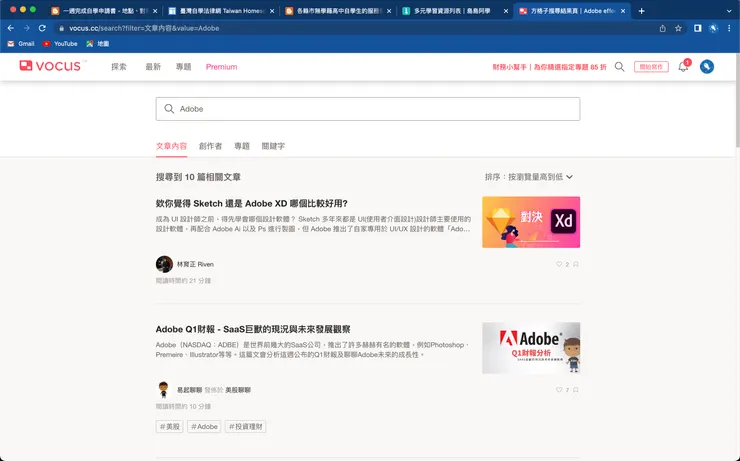Reload the page with refresh icon
This screenshot has width=740, height=461.
click(42, 28)
